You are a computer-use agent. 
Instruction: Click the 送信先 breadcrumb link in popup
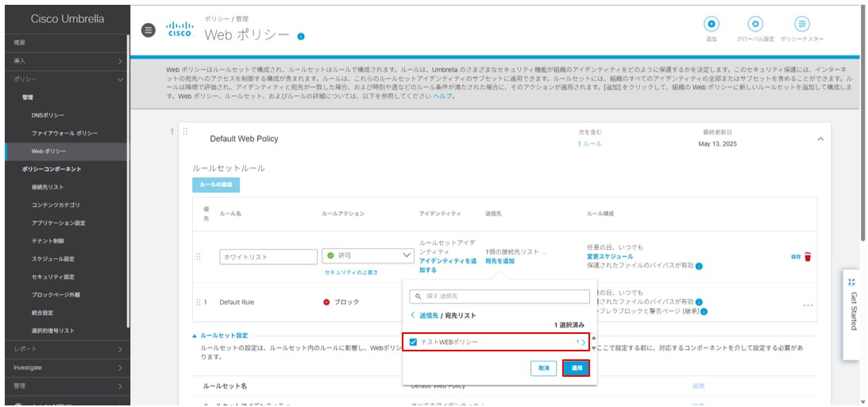tap(428, 315)
